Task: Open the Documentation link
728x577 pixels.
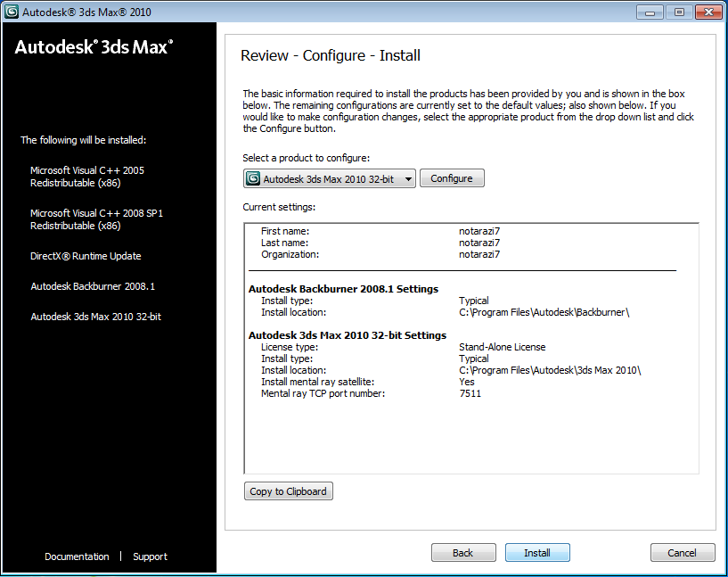Action: (77, 556)
